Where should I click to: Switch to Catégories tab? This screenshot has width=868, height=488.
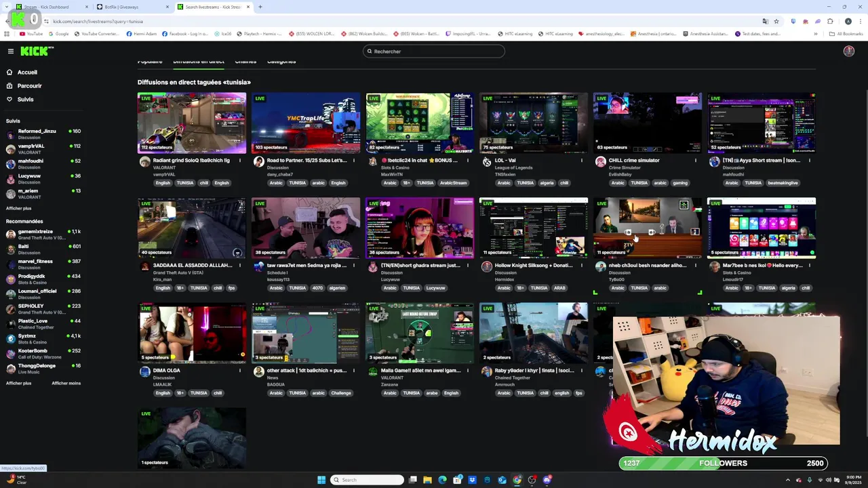tap(281, 62)
